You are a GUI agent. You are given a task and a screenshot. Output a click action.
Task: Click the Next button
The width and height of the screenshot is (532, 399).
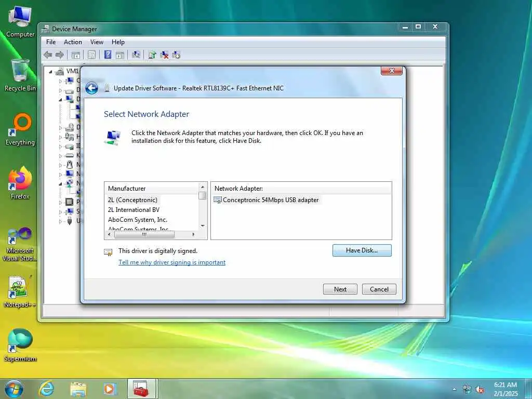point(340,289)
